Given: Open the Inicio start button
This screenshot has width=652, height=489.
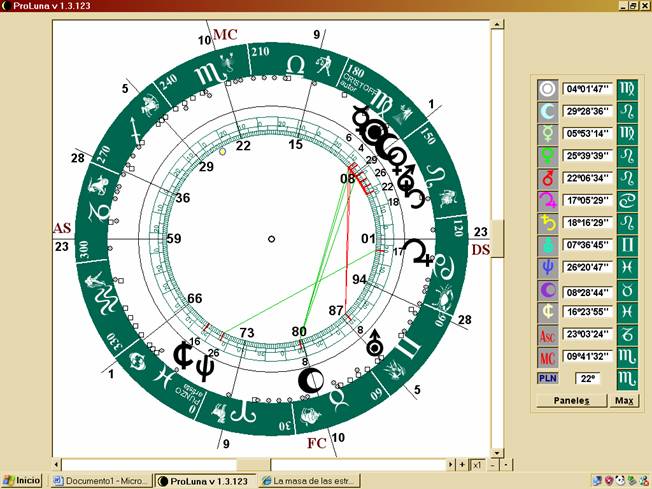Looking at the screenshot, I should point(22,481).
